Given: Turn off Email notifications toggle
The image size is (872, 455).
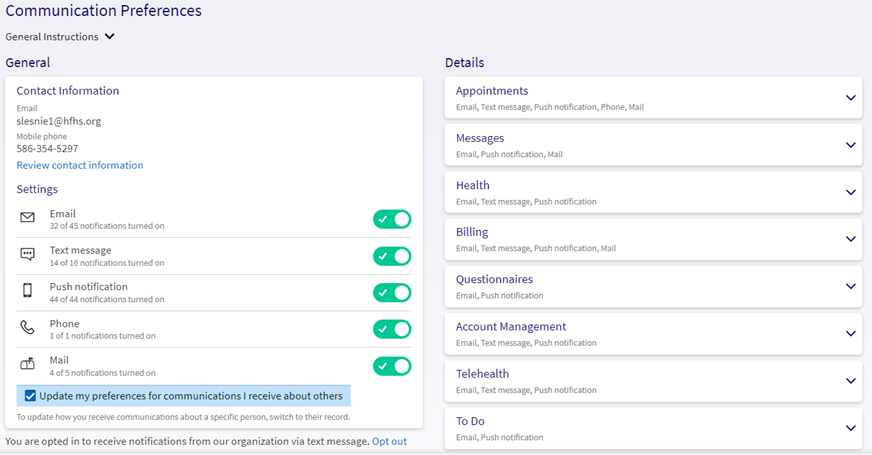Looking at the screenshot, I should 392,219.
